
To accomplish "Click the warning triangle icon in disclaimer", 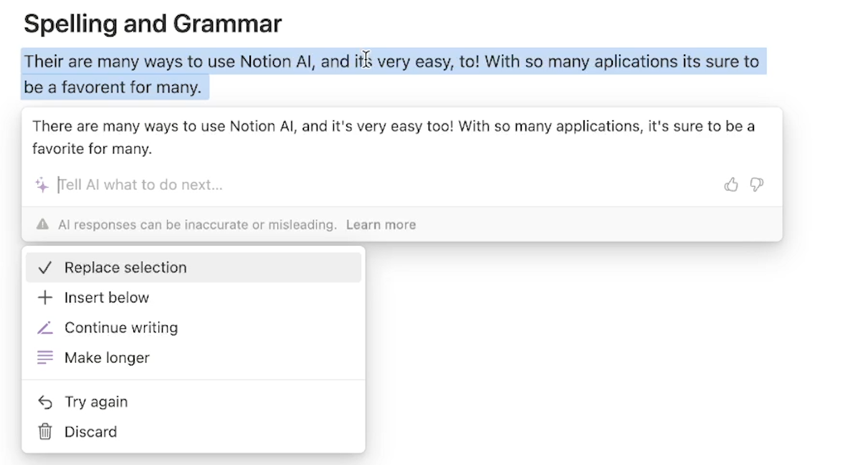I will click(43, 225).
